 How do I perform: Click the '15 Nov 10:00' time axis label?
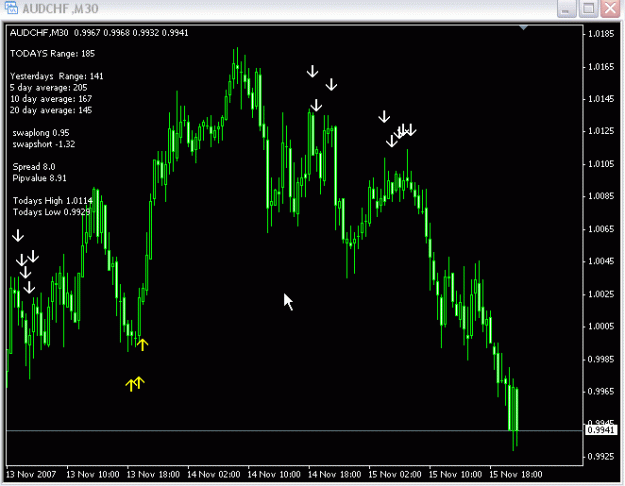(455, 474)
